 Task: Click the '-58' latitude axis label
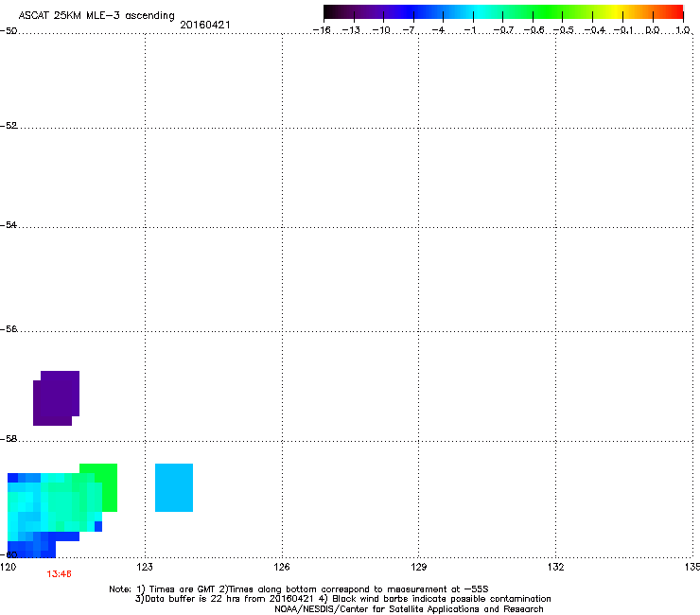click(x=9, y=439)
